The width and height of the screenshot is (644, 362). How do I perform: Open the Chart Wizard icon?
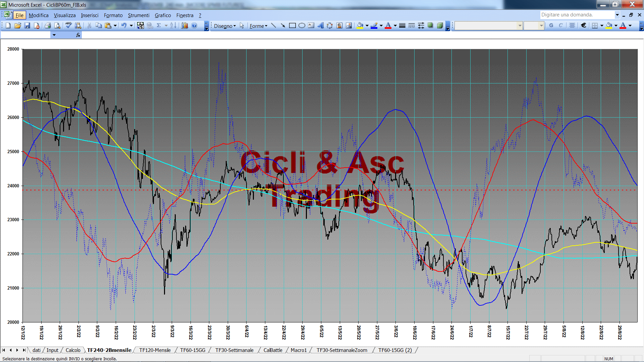[x=184, y=25]
